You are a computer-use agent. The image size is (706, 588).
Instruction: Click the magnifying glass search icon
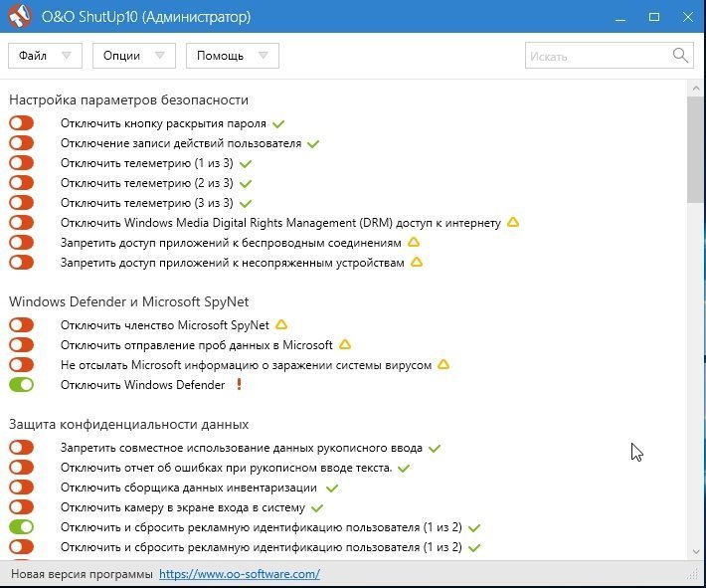[680, 56]
